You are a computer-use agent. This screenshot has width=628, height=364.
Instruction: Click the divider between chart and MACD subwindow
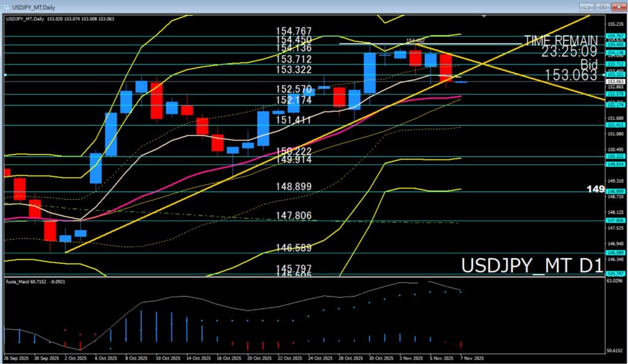(x=307, y=277)
